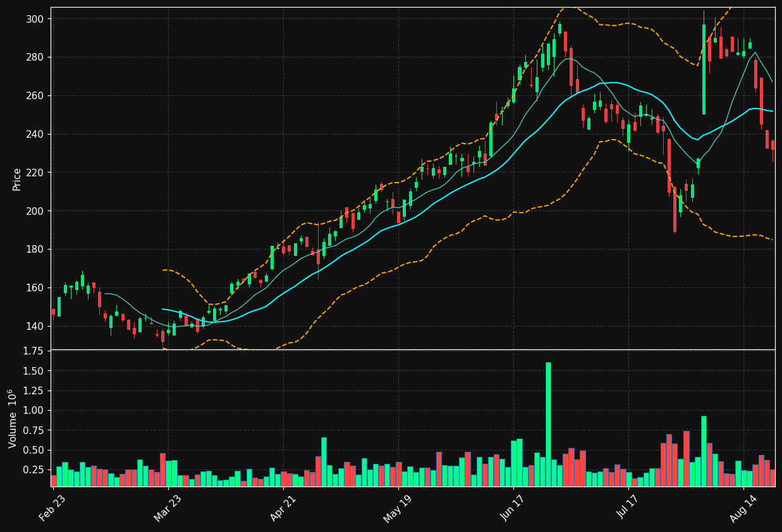
Task: Click the 1.00 volume tick label
Action: click(x=34, y=410)
